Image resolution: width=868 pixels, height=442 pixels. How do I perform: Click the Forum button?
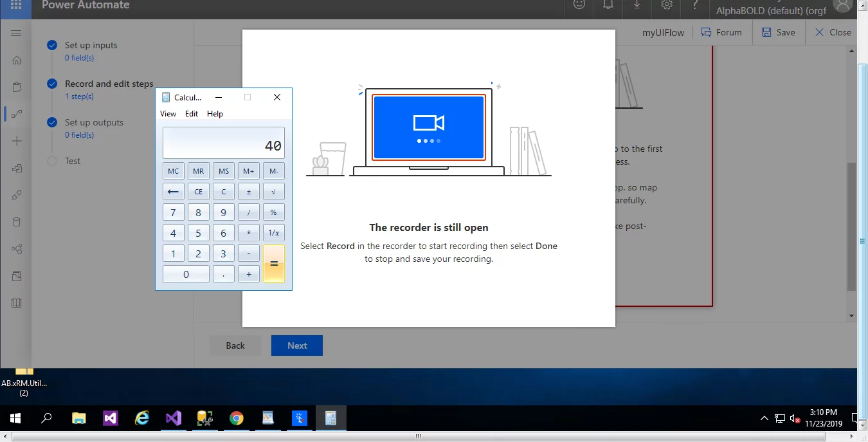coord(721,32)
